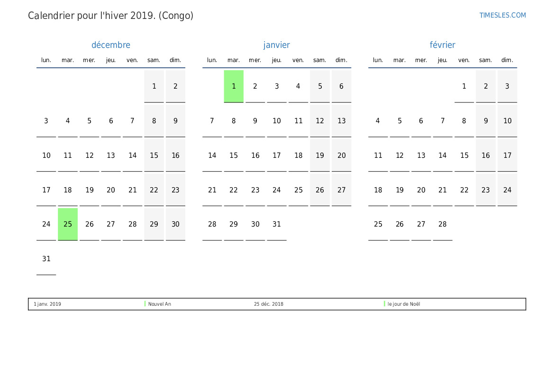554x392 pixels.
Task: Click December 31 in the calendar
Action: point(46,259)
